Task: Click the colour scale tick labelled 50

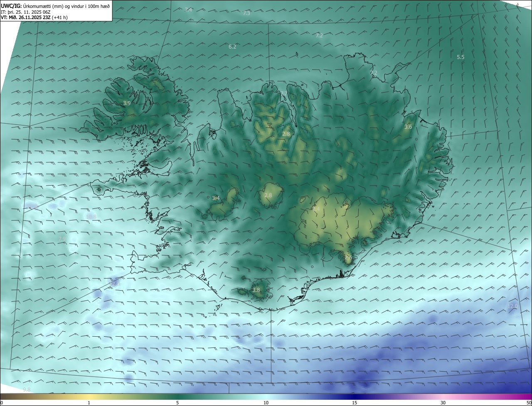Action: (529, 403)
